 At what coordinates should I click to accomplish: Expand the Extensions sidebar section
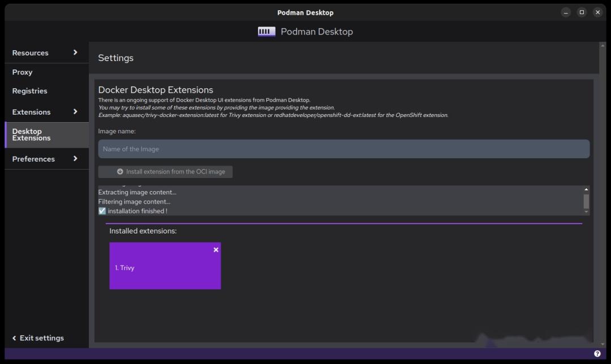pos(74,112)
